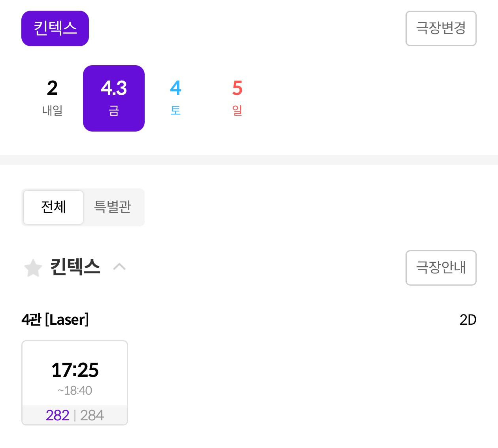The height and width of the screenshot is (448, 498).
Task: Click the 2D format label
Action: [x=468, y=320]
